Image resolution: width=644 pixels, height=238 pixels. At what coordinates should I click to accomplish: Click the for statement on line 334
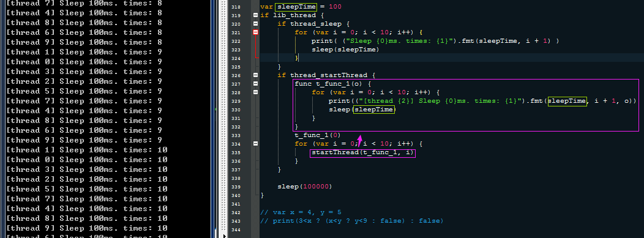pyautogui.click(x=359, y=144)
